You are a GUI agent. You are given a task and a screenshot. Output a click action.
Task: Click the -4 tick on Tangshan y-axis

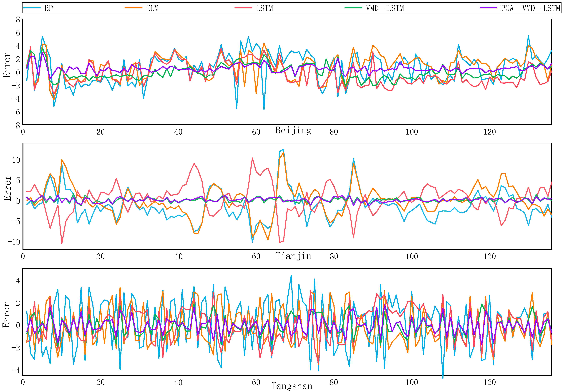[x=16, y=370]
